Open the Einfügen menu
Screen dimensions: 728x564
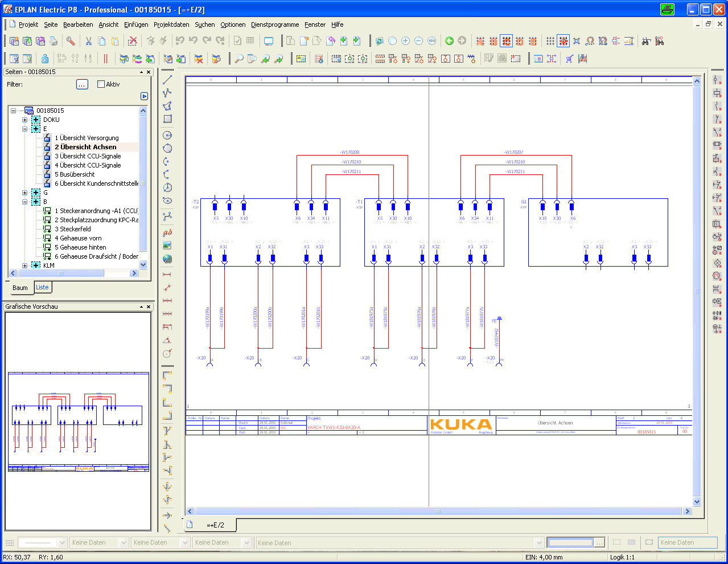[x=136, y=24]
